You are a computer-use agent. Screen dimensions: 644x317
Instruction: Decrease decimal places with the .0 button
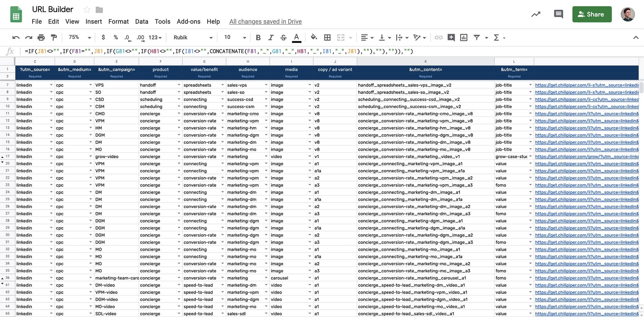coord(128,38)
